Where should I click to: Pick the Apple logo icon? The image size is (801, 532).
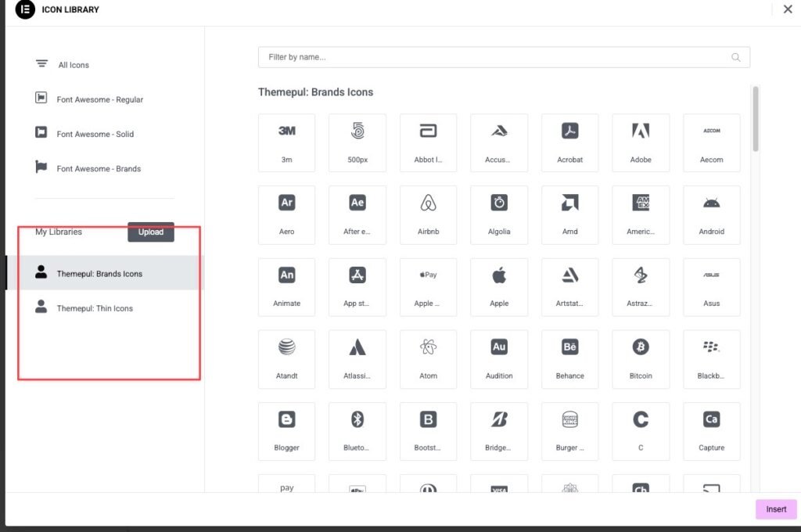pos(499,286)
